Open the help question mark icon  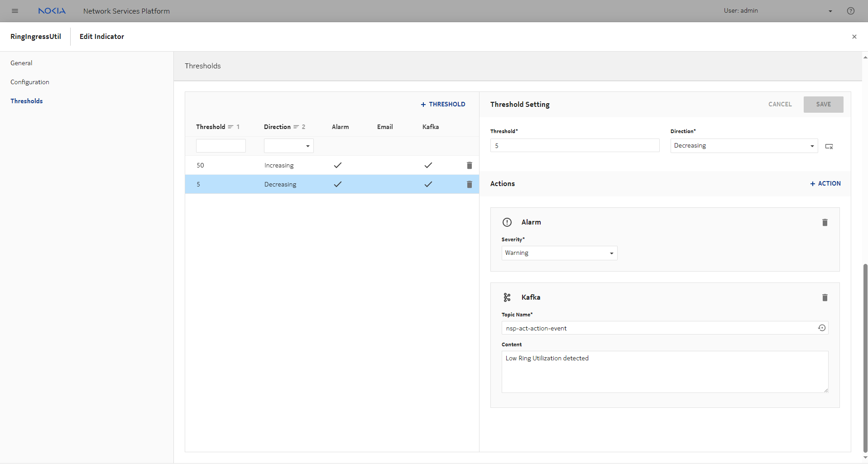coord(851,11)
